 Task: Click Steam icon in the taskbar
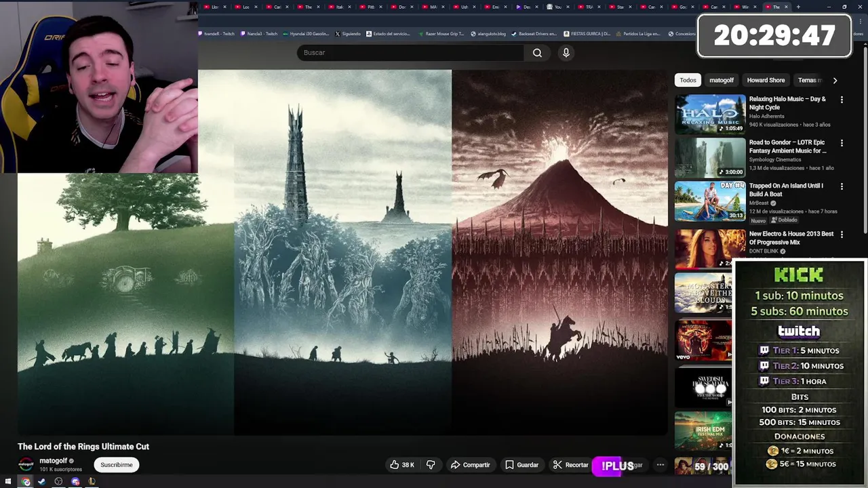click(x=42, y=482)
